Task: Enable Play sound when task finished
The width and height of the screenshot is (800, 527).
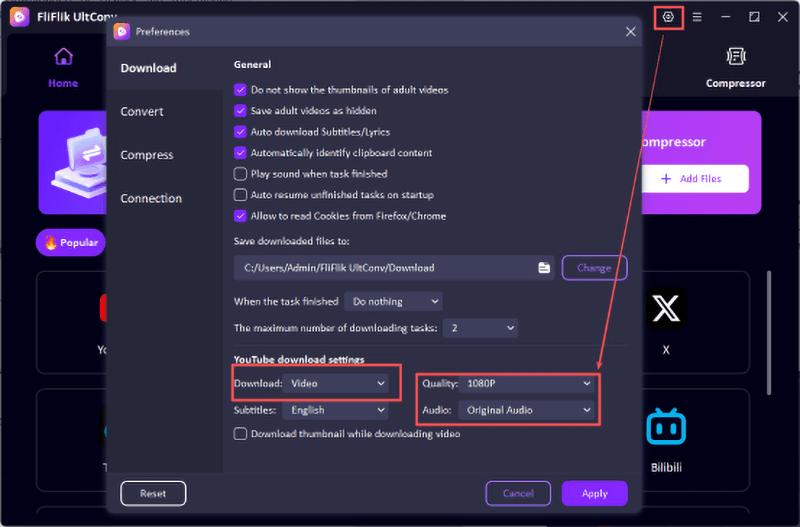Action: (240, 174)
